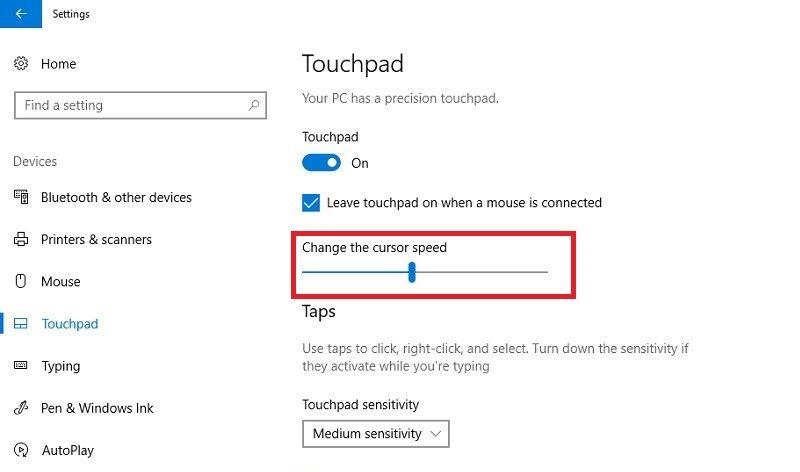Click the Pen & Windows Ink icon
Viewport: 800px width, 472px height.
pyautogui.click(x=21, y=408)
